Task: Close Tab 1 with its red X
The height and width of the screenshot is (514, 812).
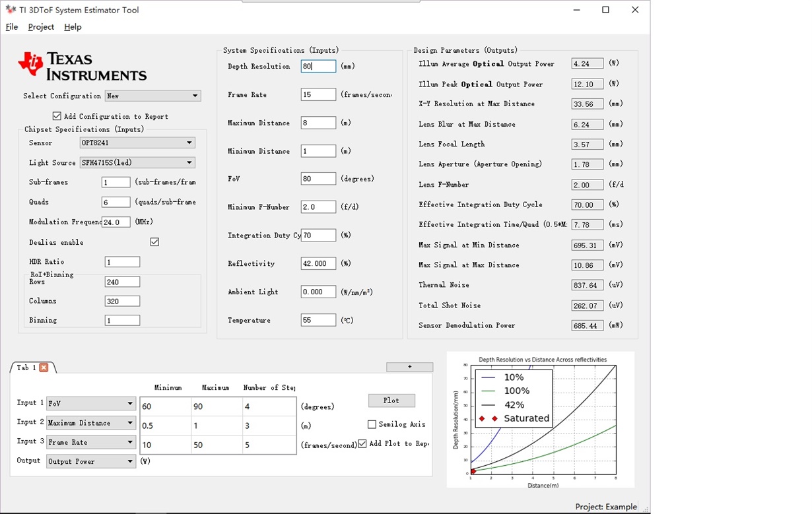Action: [x=44, y=368]
